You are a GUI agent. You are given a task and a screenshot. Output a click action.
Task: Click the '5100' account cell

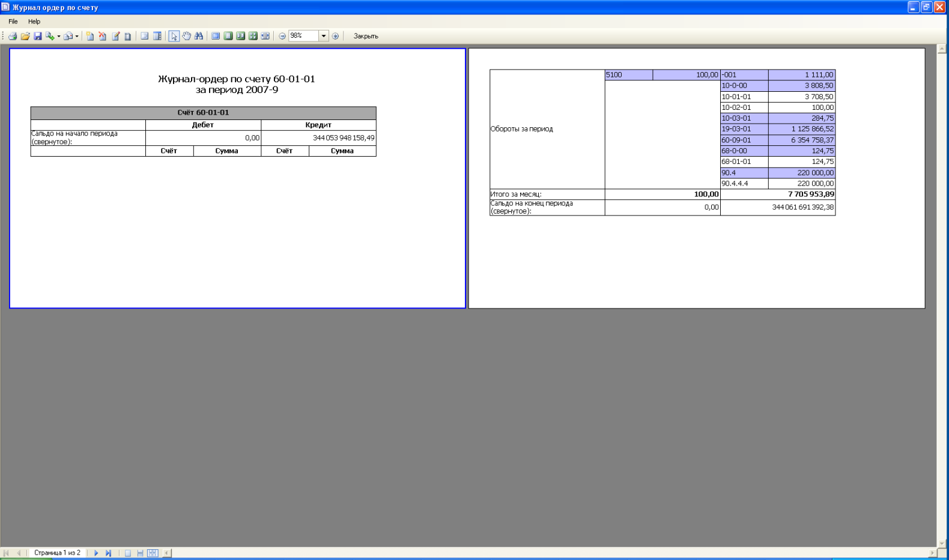pyautogui.click(x=629, y=75)
